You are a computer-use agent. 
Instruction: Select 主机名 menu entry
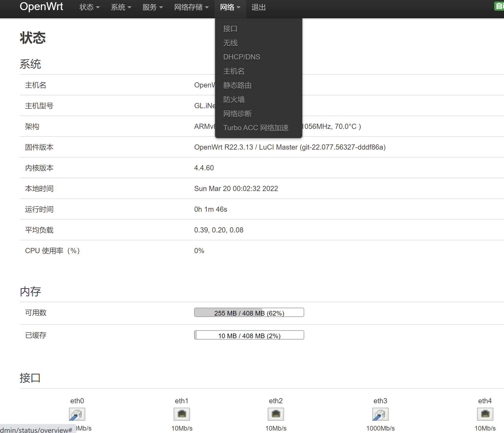point(234,71)
